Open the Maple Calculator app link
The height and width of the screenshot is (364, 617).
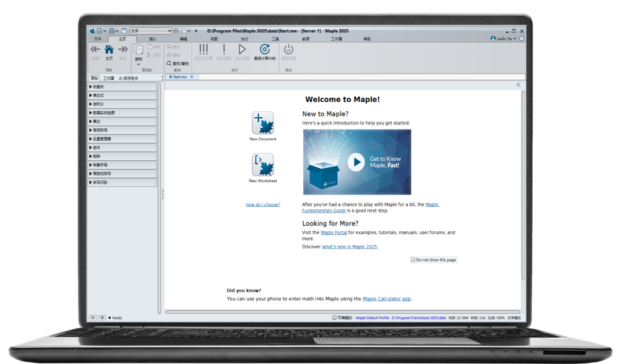(387, 299)
